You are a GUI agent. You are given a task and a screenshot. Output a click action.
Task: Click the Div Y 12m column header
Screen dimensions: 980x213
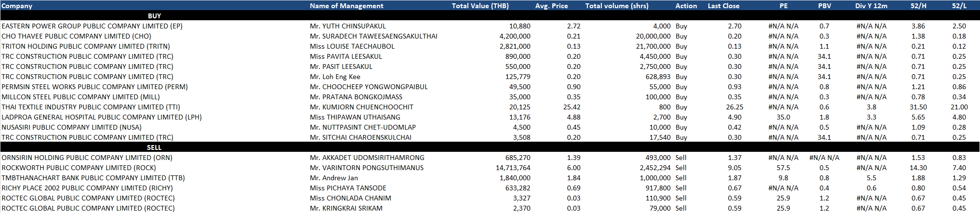click(x=871, y=6)
